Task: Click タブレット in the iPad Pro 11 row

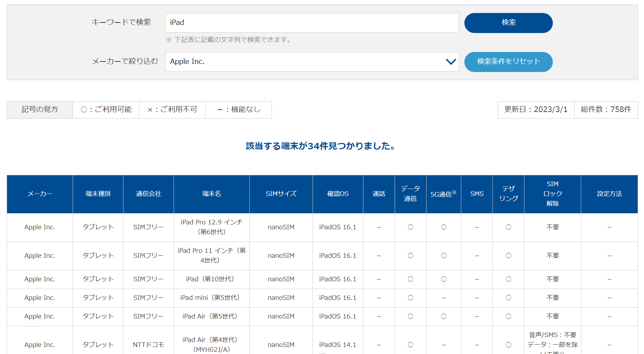Action: tap(98, 256)
